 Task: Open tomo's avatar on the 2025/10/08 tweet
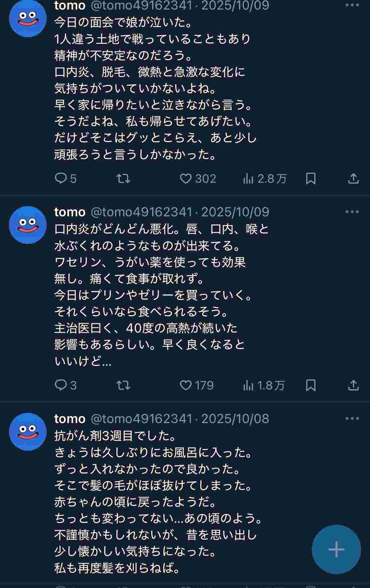[28, 432]
